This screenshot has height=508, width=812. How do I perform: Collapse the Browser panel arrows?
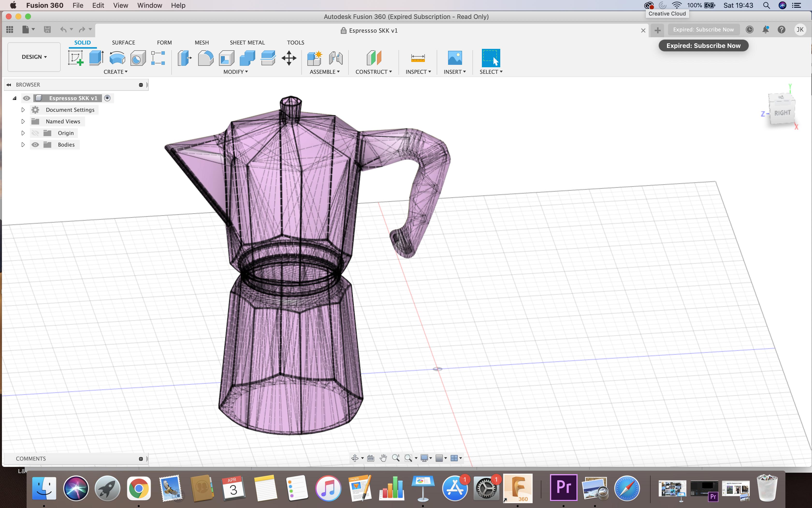tap(9, 85)
